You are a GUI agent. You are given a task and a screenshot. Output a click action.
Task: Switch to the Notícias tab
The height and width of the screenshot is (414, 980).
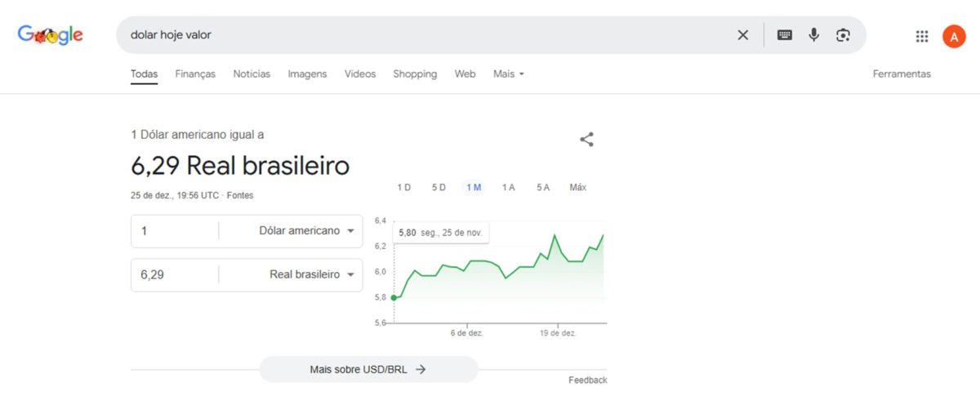pyautogui.click(x=252, y=73)
